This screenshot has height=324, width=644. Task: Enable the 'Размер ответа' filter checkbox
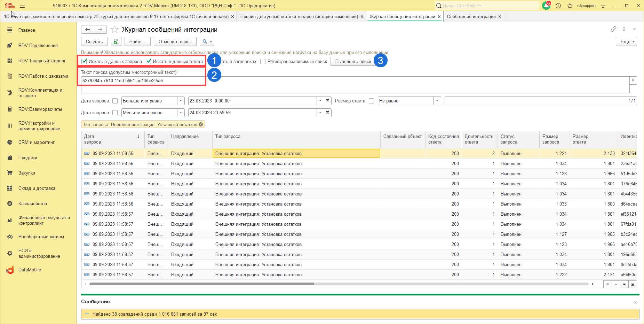(372, 101)
